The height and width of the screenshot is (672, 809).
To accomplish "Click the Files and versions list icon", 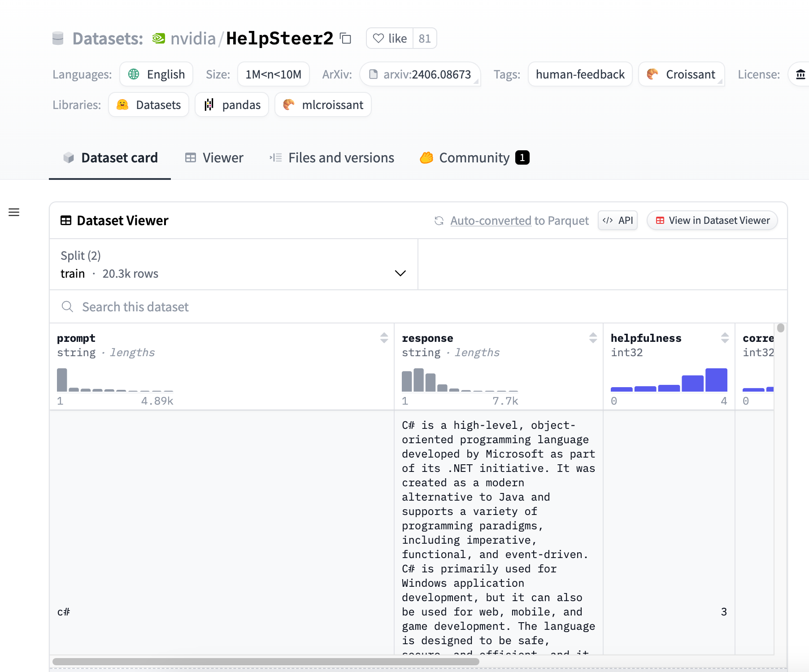I will pos(275,158).
